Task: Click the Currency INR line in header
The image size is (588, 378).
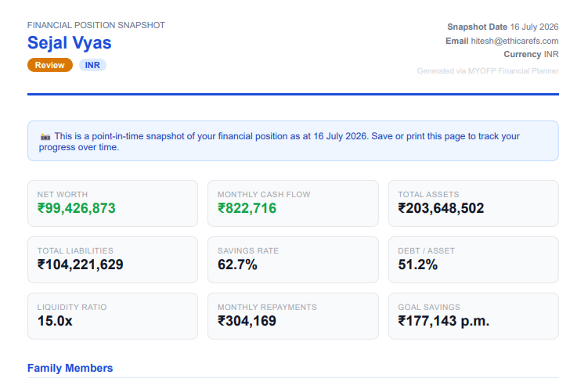Action: 531,54
